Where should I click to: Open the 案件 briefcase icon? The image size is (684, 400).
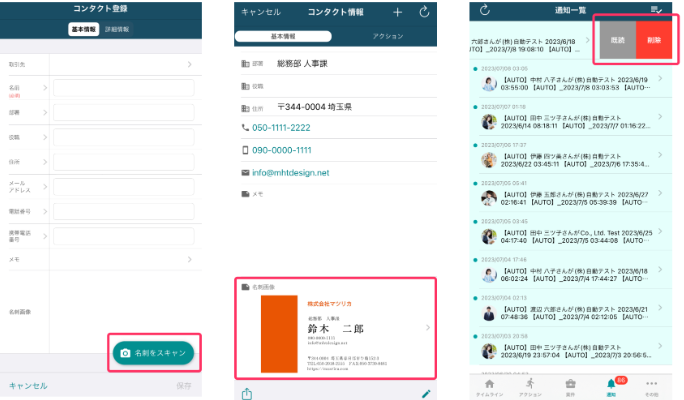(570, 386)
